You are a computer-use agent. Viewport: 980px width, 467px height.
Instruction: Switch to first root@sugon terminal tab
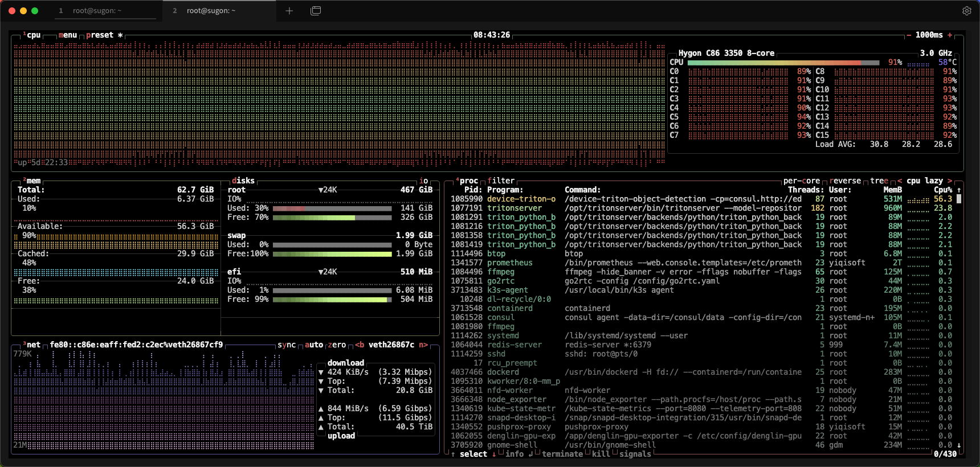pyautogui.click(x=97, y=11)
